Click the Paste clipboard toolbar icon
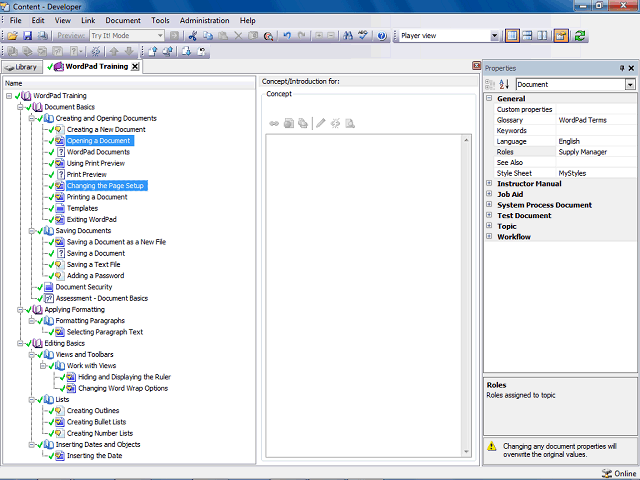 223,36
